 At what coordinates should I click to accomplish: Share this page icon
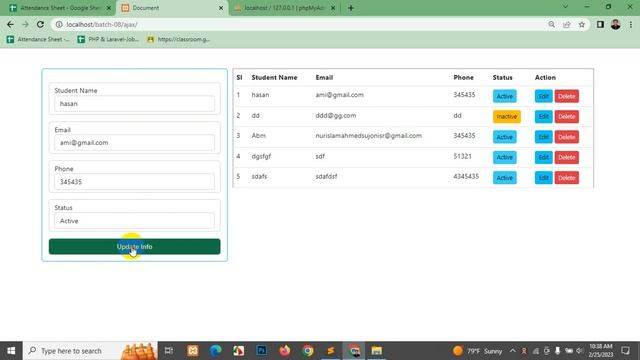(x=567, y=24)
